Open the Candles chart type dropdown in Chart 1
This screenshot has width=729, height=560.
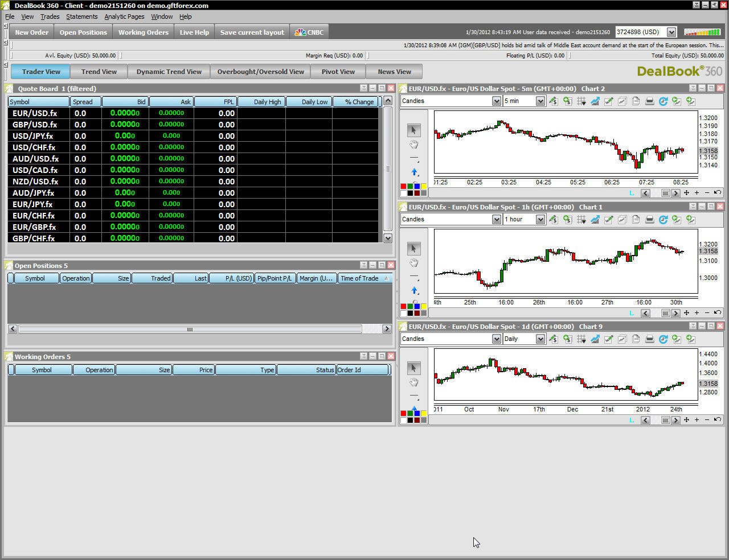(x=496, y=220)
